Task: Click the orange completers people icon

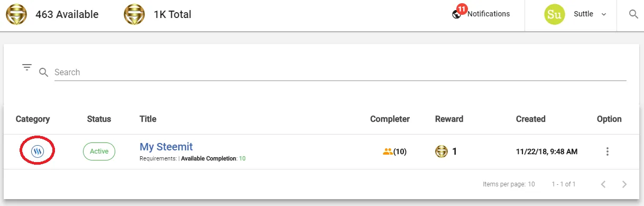Action: click(388, 151)
